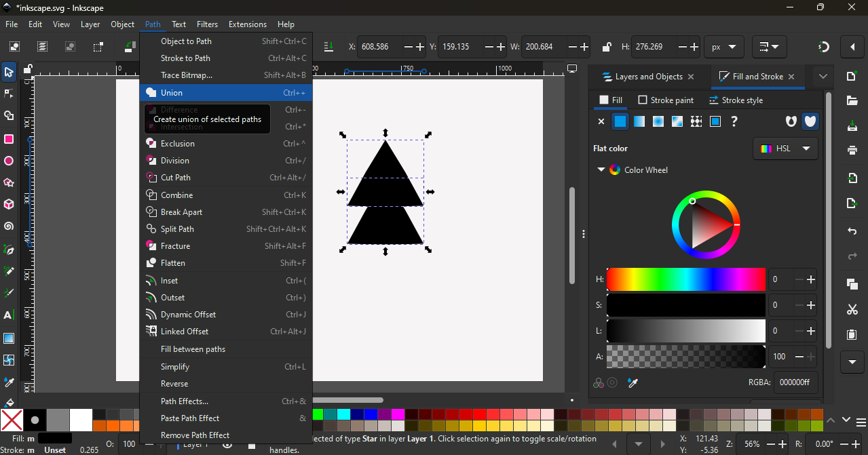The image size is (868, 455).
Task: Select Swatch paint type
Action: (x=715, y=121)
